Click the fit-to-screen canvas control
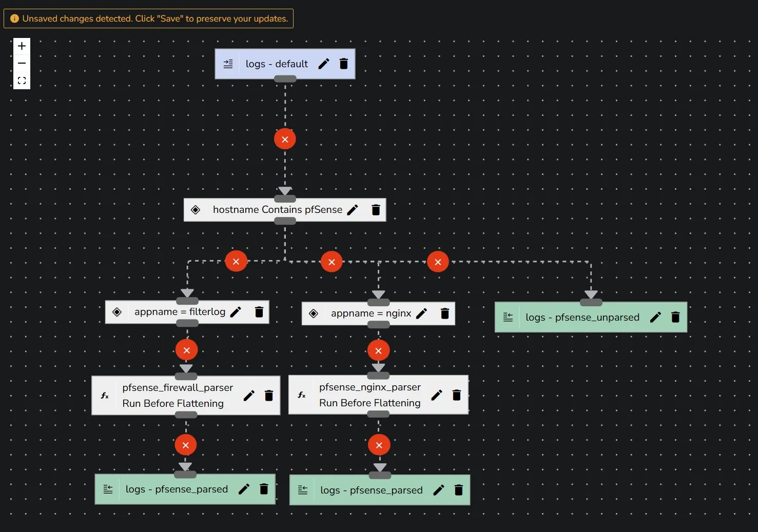758x532 pixels. tap(22, 80)
